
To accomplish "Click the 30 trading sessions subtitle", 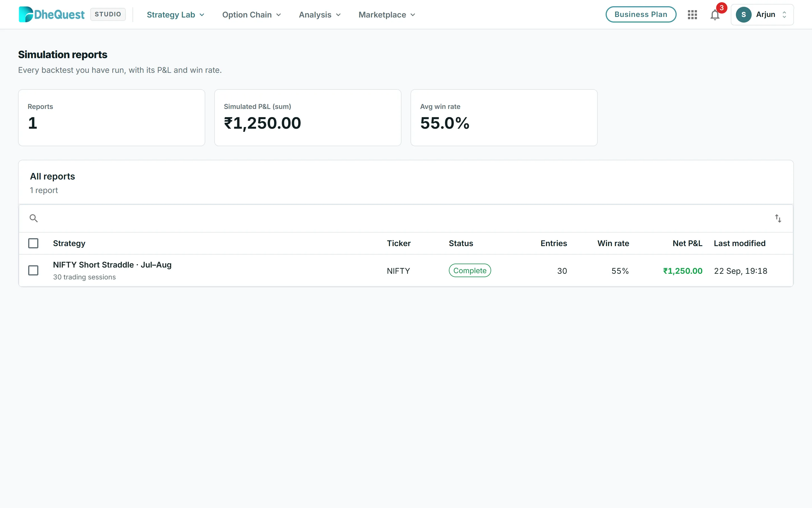I will pyautogui.click(x=84, y=277).
